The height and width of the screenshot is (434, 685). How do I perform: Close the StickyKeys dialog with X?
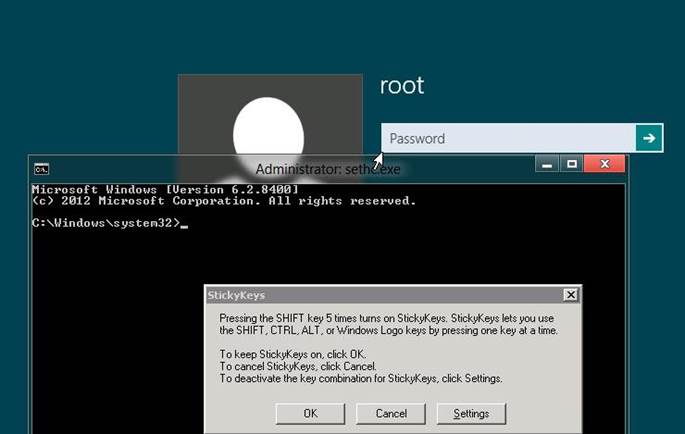(x=571, y=295)
